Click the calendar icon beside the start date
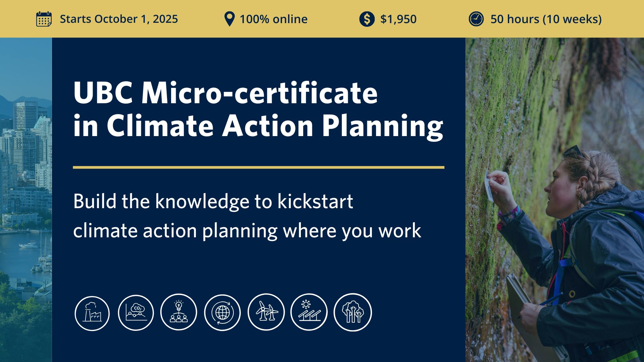The width and height of the screenshot is (644, 362). (x=44, y=19)
